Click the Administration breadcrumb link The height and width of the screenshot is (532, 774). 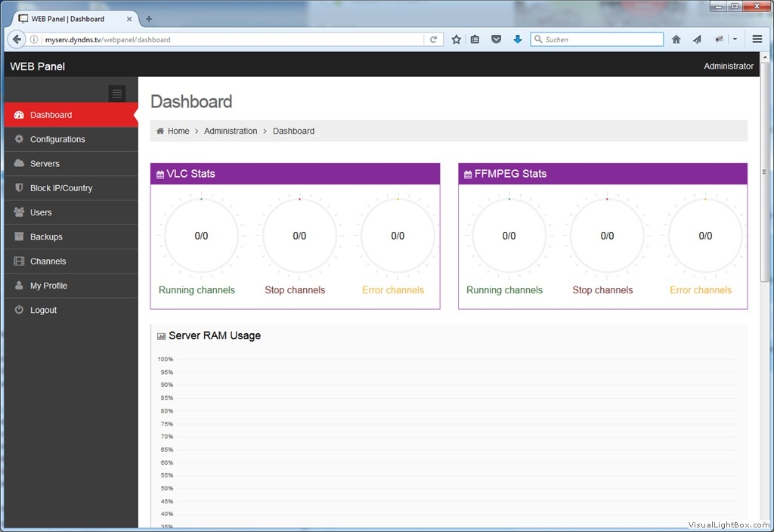tap(231, 131)
